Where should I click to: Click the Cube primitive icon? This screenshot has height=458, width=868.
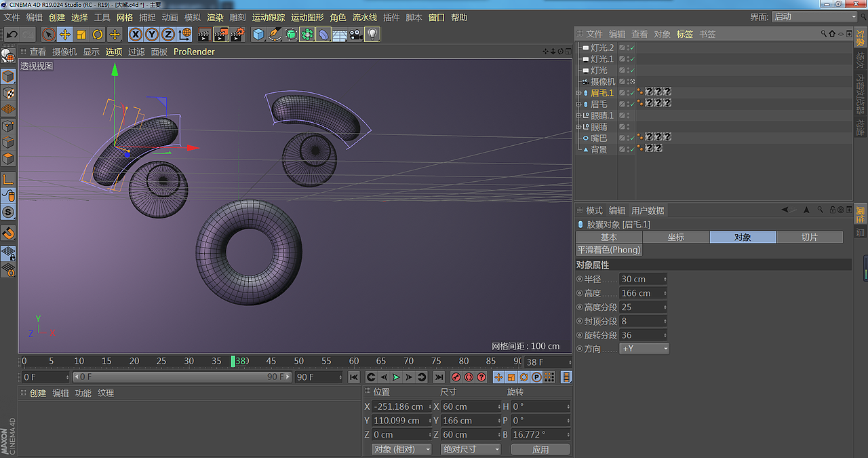258,35
